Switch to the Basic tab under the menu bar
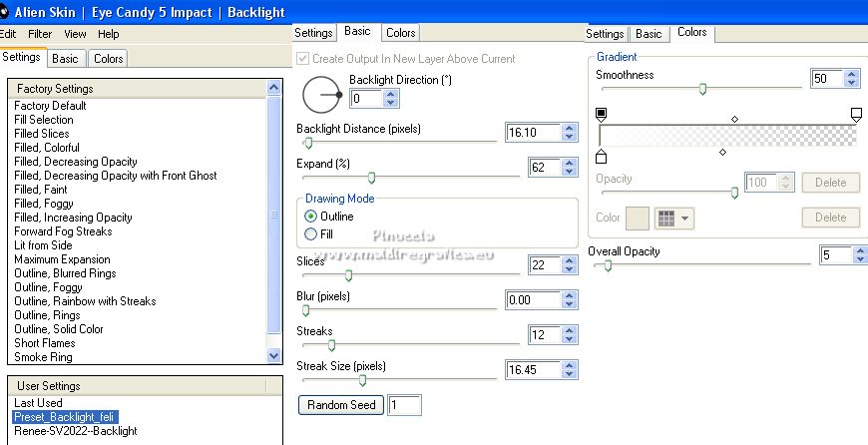This screenshot has width=868, height=445. (65, 58)
